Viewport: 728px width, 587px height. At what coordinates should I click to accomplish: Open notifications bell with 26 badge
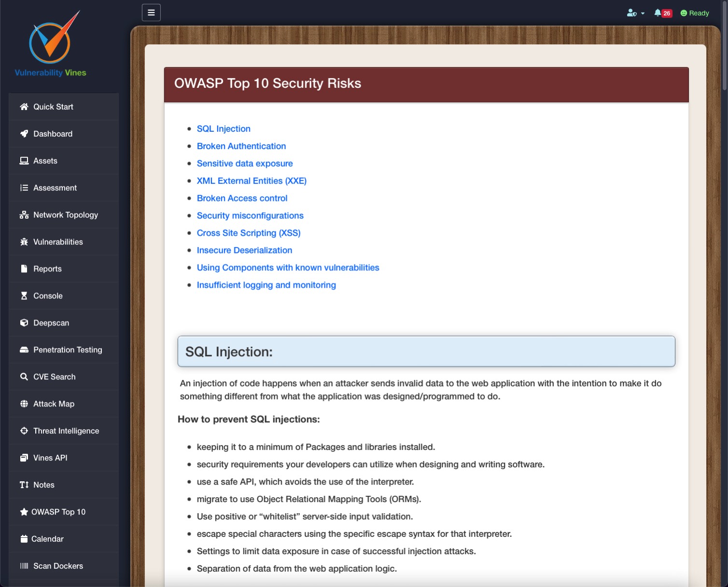pos(662,13)
